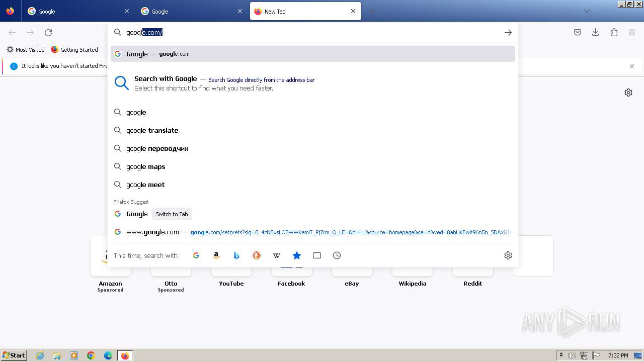Close the first Google tab
644x362 pixels.
click(127, 11)
